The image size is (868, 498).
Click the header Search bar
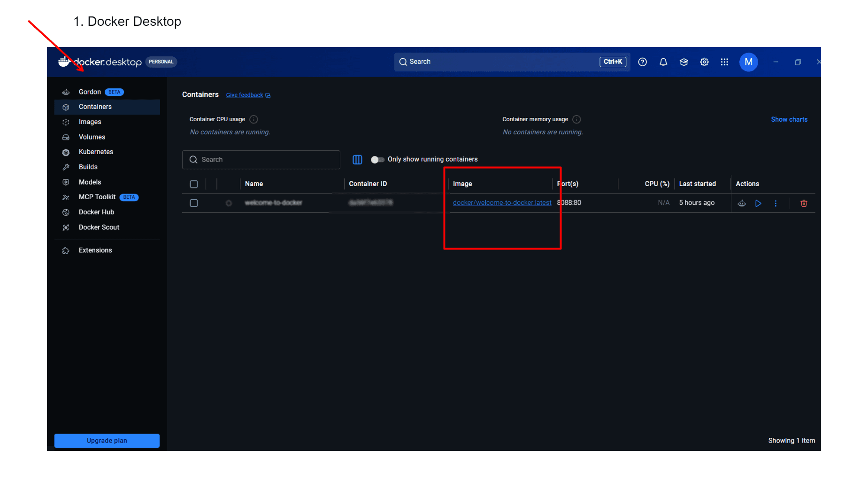pos(512,62)
